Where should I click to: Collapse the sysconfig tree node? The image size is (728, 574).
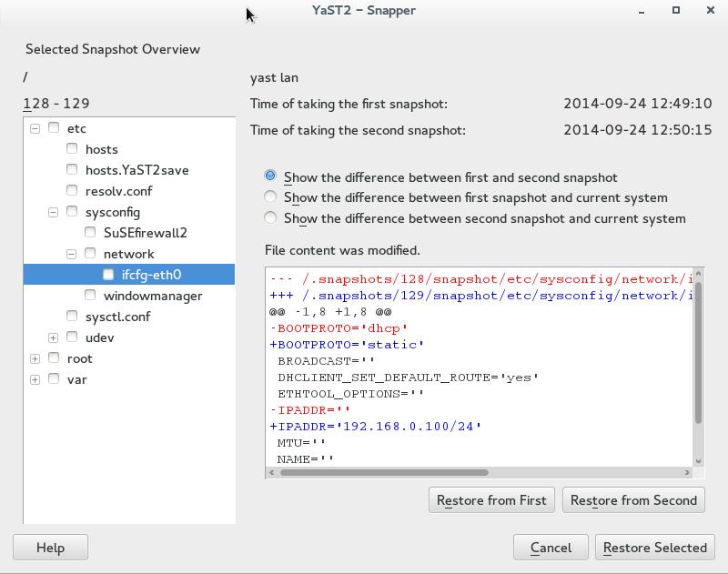[x=53, y=213]
